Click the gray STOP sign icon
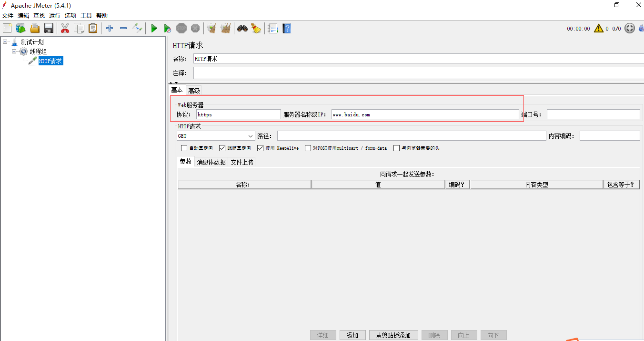Screen dimensions: 644x341 (181, 28)
